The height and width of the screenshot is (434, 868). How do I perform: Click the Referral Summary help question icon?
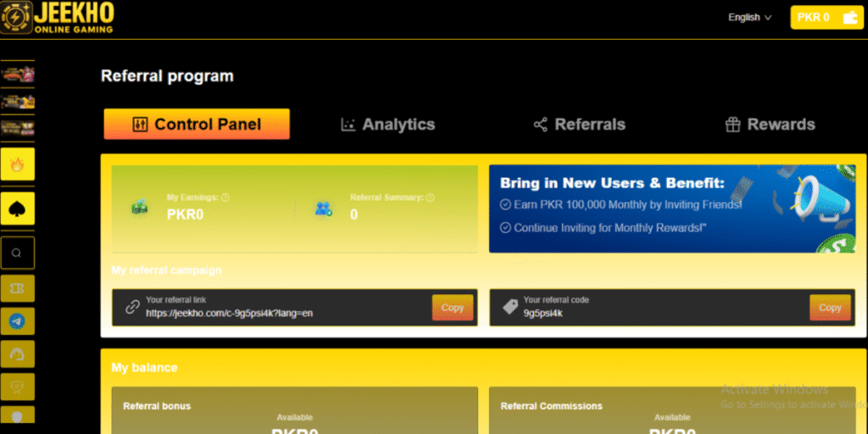click(x=430, y=197)
